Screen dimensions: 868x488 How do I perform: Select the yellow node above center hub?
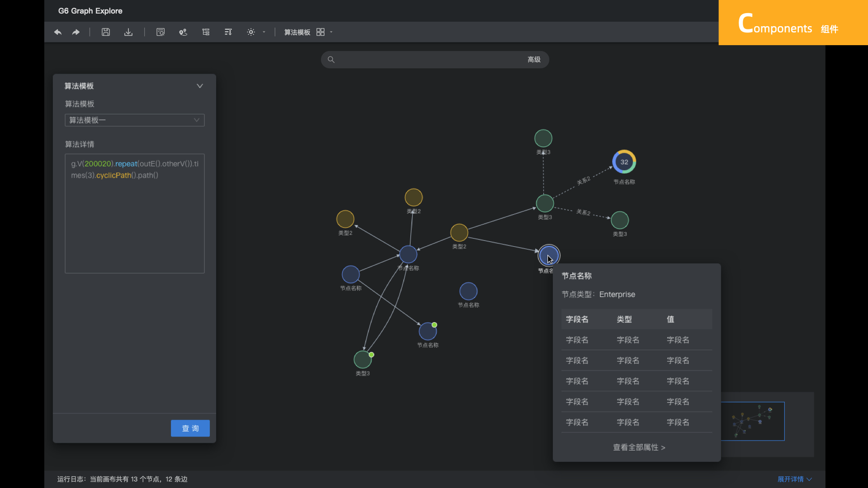(x=414, y=197)
